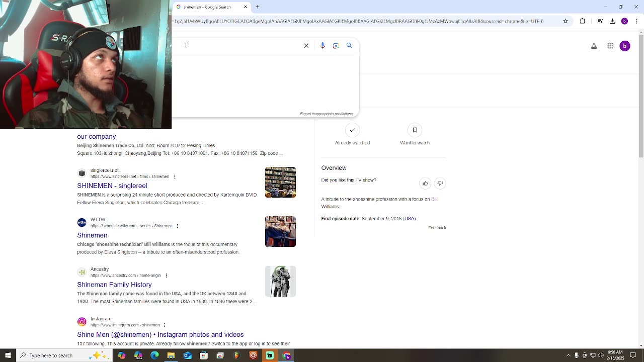Click Feedback link under overview

437,228
